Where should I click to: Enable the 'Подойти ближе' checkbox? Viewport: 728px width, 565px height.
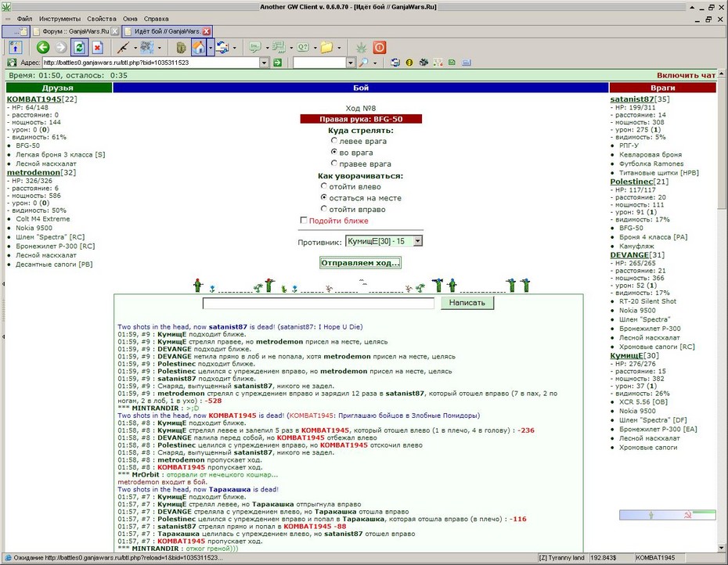tap(304, 220)
